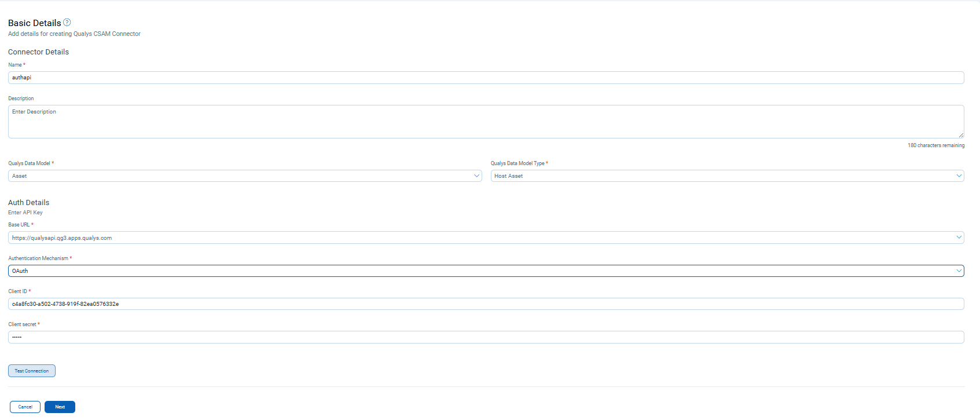Screen dimensions: 980x420
Task: Click the '180 characters remaining' text
Action: [936, 145]
